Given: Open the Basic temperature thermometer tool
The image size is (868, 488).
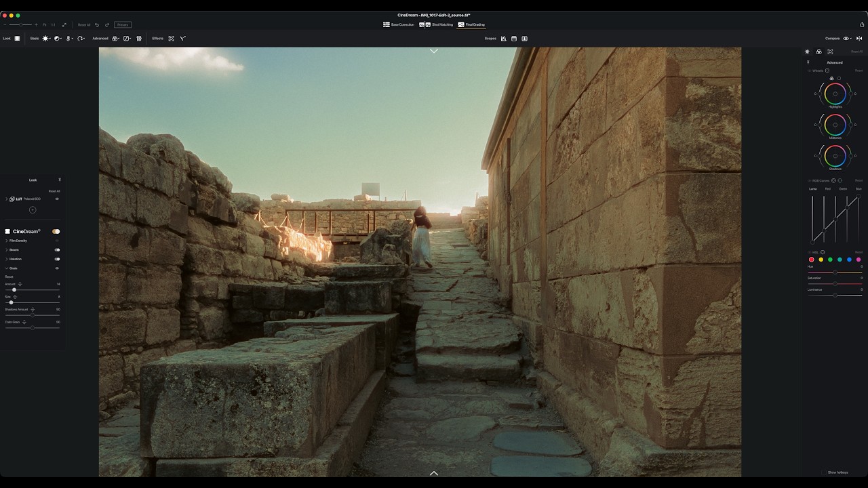Looking at the screenshot, I should [x=68, y=39].
